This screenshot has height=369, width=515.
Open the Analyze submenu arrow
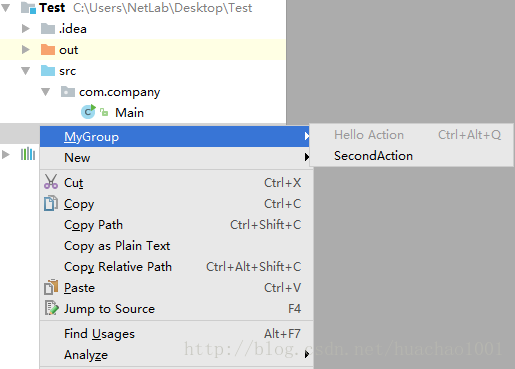click(x=306, y=354)
